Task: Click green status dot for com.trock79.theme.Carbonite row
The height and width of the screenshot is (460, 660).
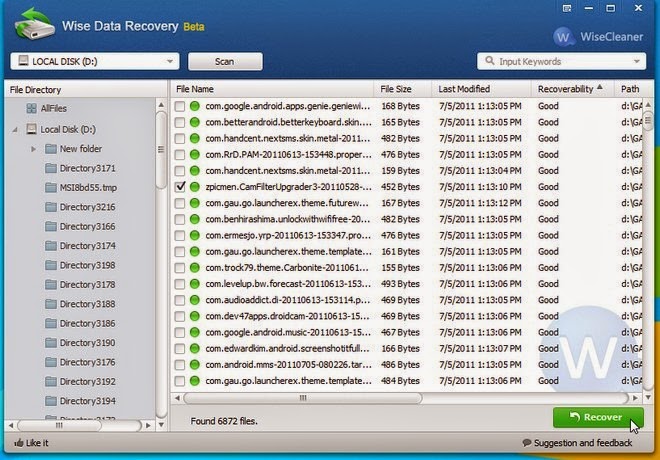Action: point(194,267)
